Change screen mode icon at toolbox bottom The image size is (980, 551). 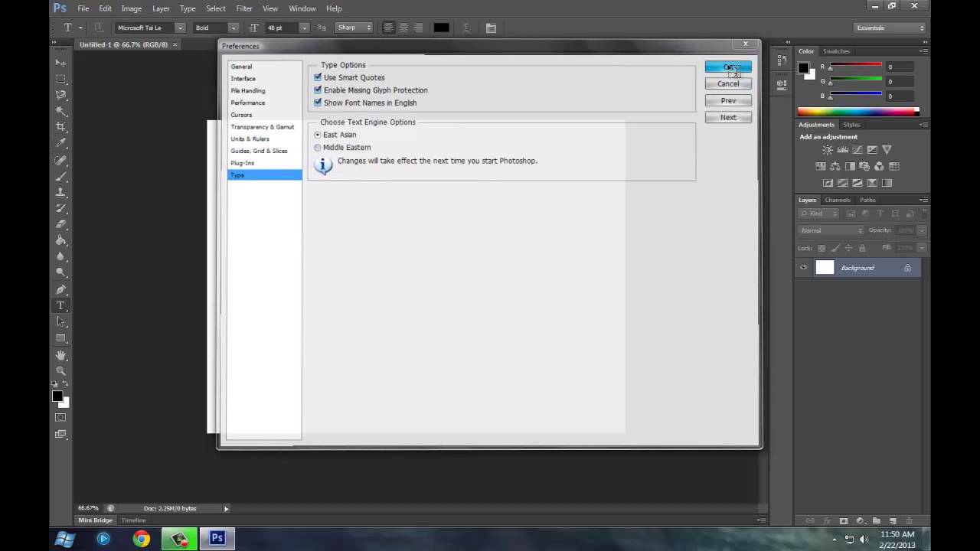click(60, 435)
